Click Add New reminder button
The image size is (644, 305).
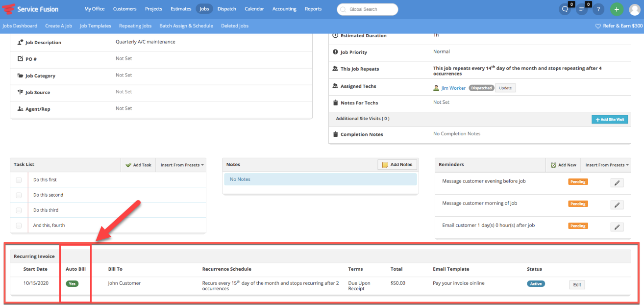click(x=563, y=165)
